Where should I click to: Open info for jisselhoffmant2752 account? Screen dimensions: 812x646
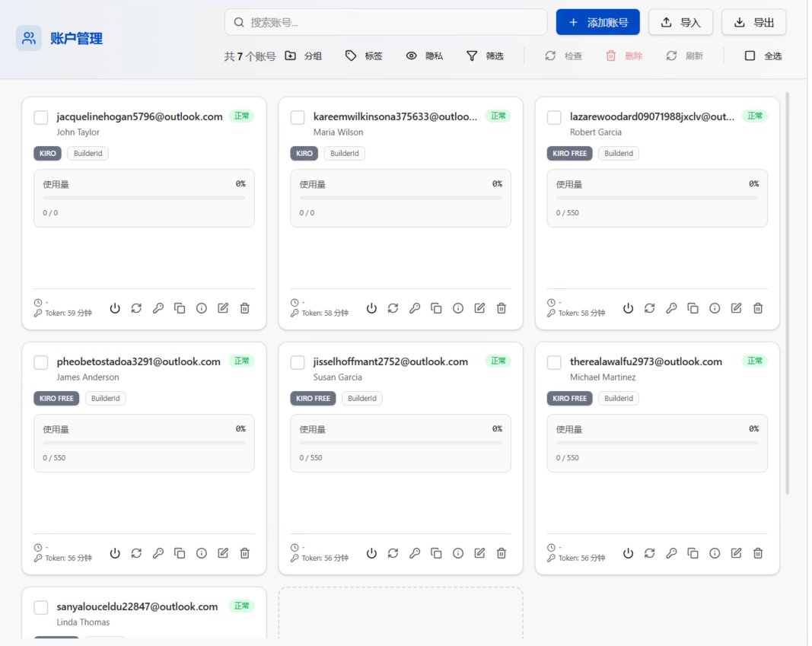point(458,553)
